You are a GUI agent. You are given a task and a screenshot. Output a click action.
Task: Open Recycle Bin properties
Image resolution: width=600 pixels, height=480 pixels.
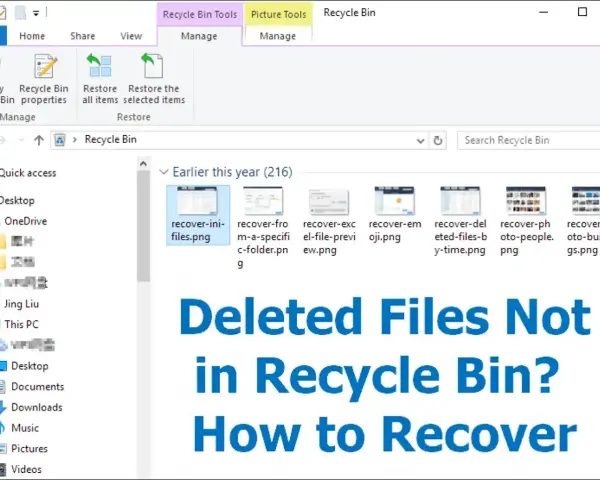[44, 79]
